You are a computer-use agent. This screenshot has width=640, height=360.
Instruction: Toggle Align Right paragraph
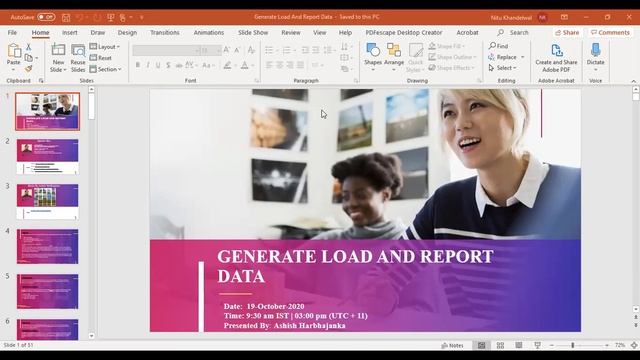point(290,65)
